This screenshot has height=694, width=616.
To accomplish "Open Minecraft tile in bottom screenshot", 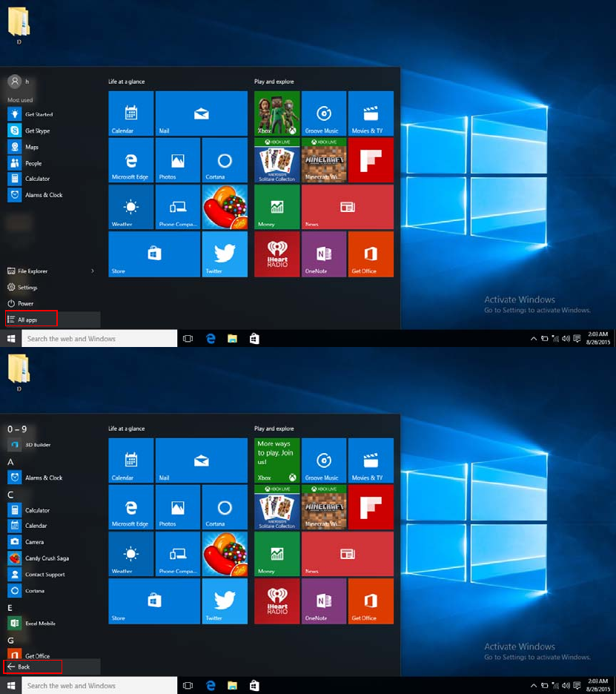I will pos(324,507).
